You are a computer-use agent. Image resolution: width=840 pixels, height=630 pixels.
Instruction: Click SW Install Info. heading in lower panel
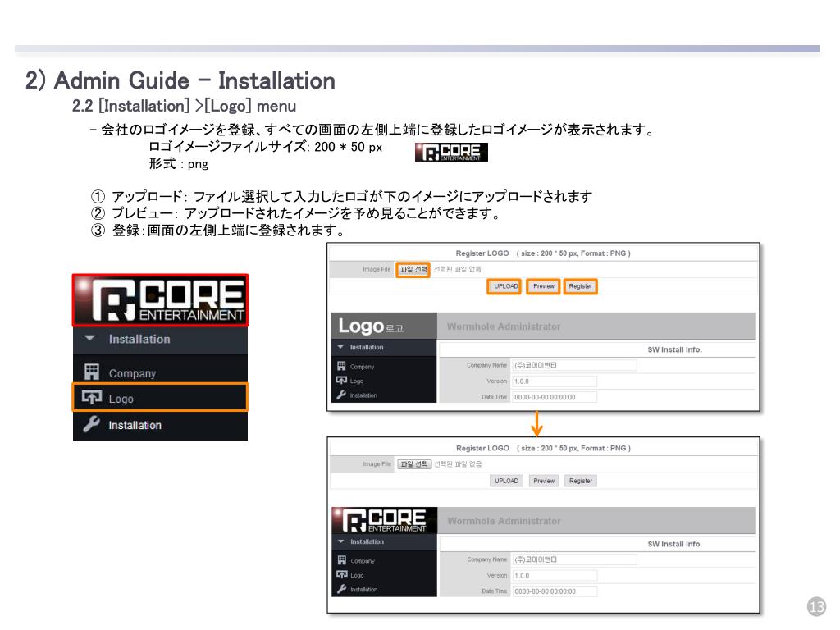tap(674, 545)
